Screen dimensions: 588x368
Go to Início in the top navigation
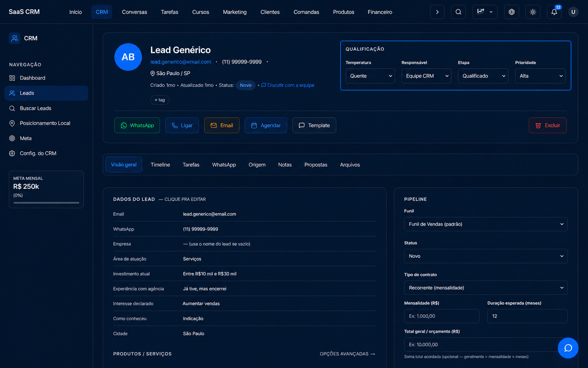76,12
